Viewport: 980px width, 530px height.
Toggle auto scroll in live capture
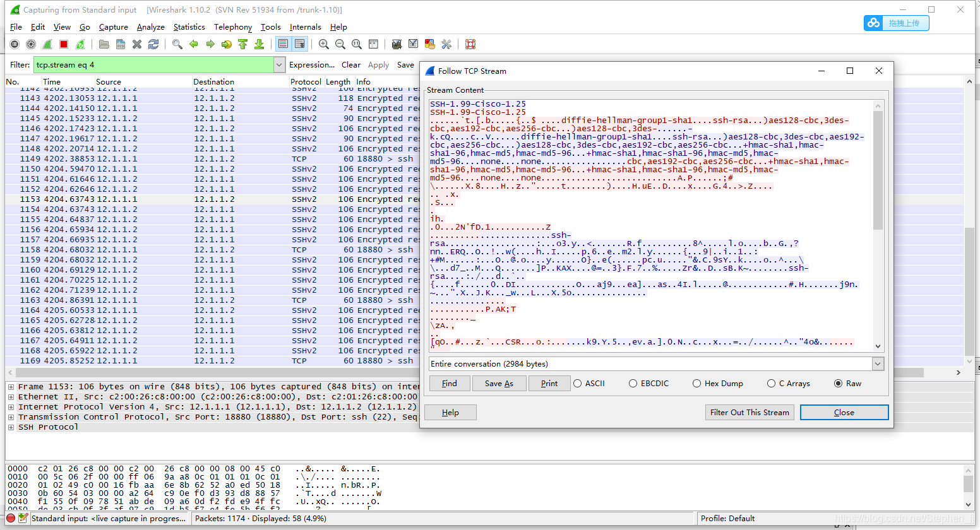pyautogui.click(x=300, y=44)
